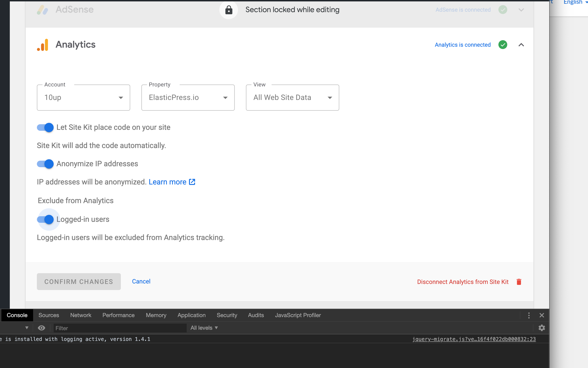Click the DevTools live expression eye icon
588x368 pixels.
click(42, 328)
